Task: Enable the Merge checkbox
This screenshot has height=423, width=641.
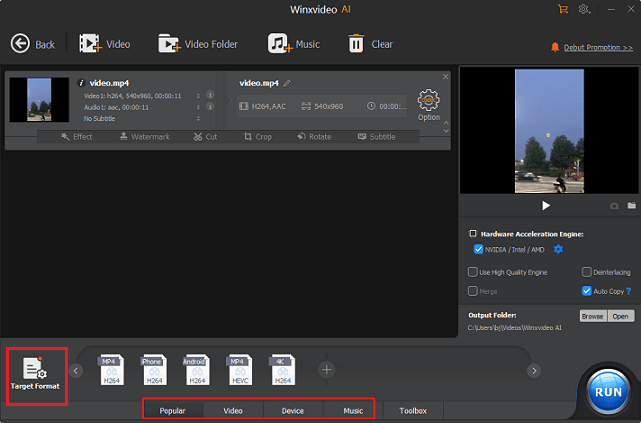Action: tap(473, 291)
